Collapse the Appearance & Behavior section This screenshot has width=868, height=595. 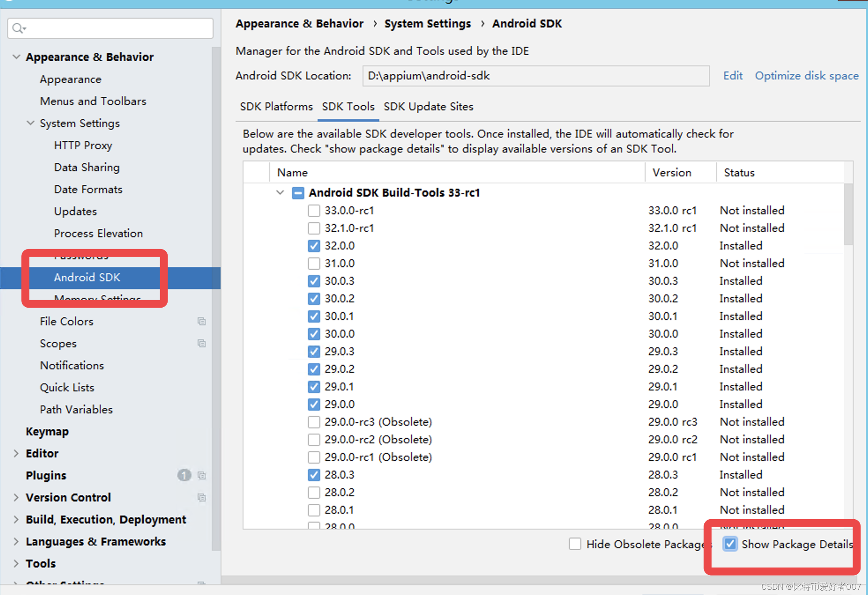pos(16,57)
